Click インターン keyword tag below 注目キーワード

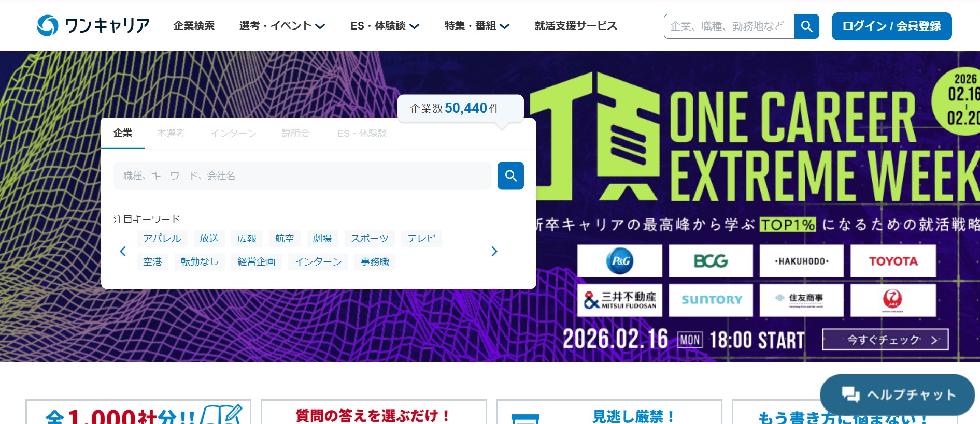pyautogui.click(x=318, y=262)
